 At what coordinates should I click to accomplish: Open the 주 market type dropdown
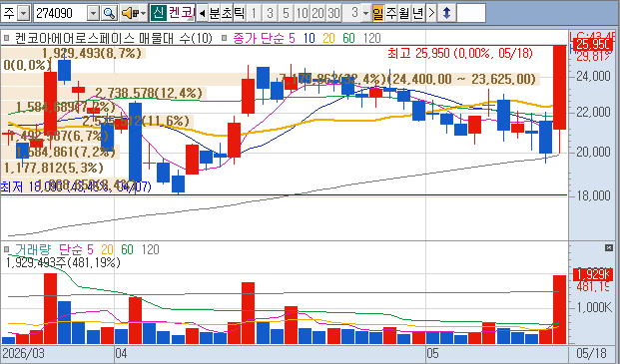click(x=24, y=13)
